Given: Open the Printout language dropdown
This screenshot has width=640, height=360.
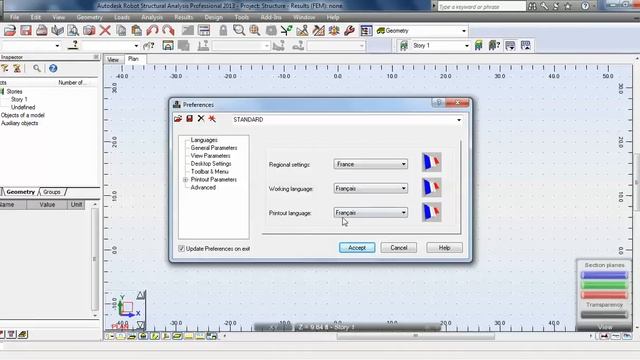Looking at the screenshot, I should pos(371,213).
